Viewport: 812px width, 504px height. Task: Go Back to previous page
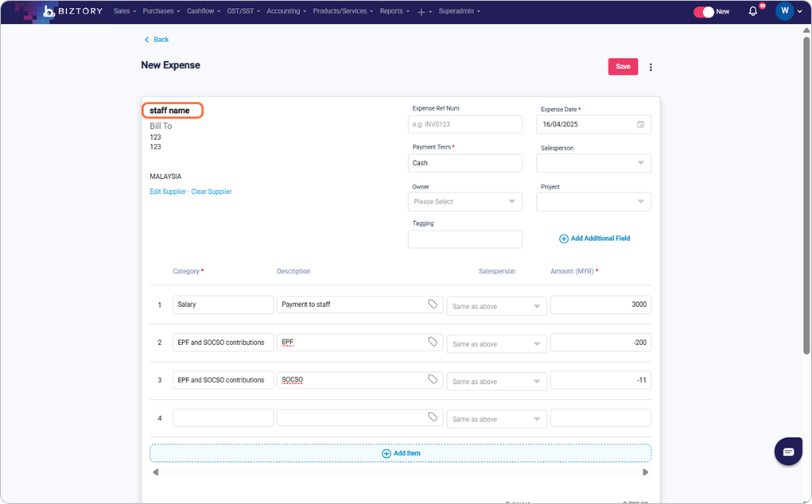(157, 39)
